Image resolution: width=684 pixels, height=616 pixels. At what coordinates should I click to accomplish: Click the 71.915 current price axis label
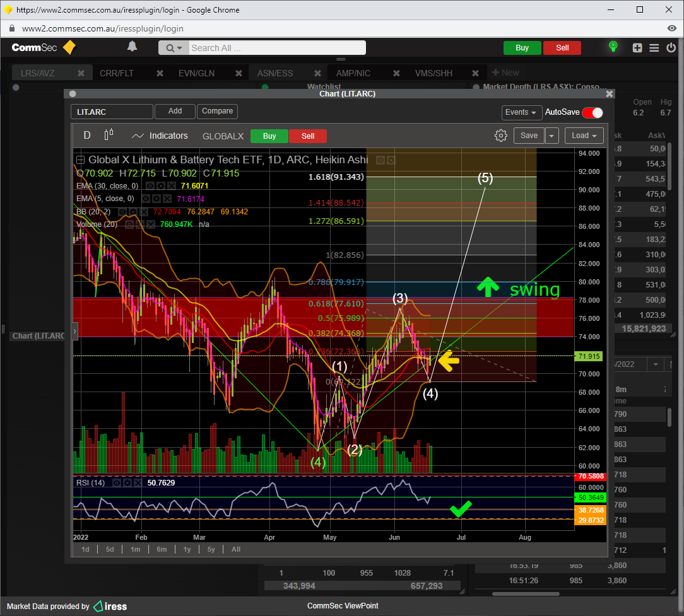click(x=589, y=356)
